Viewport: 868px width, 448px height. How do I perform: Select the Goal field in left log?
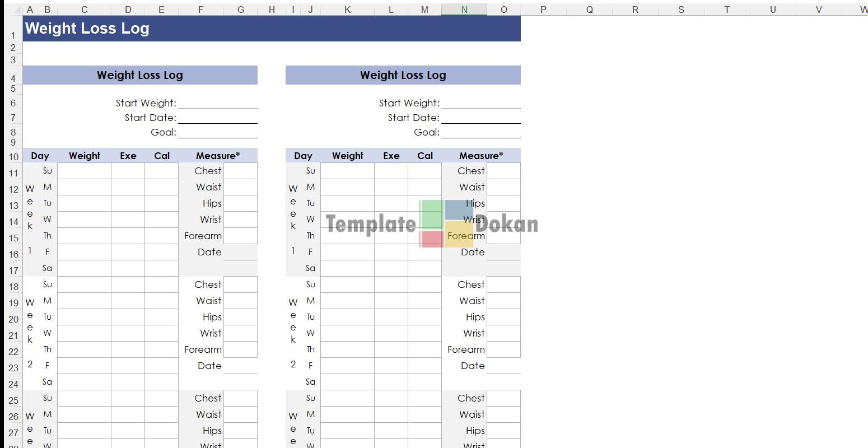(x=217, y=132)
